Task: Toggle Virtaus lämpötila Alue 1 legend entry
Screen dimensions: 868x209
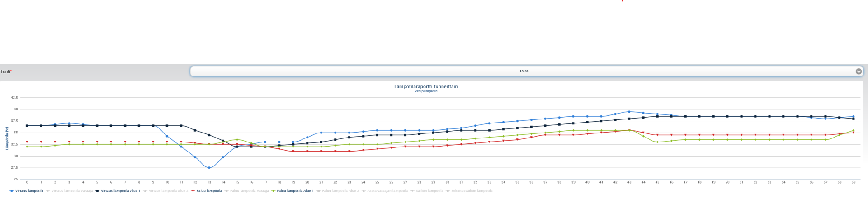Action: [120, 191]
